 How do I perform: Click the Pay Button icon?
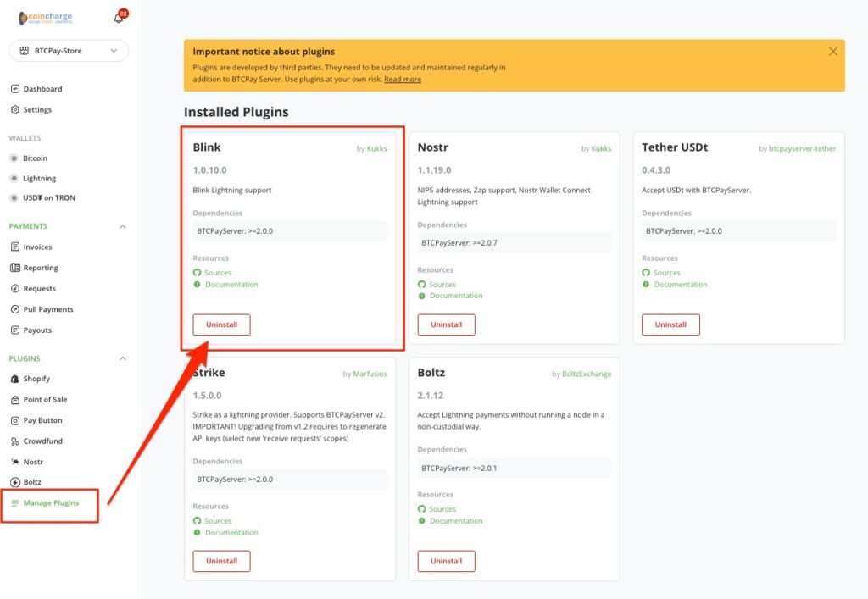[15, 420]
